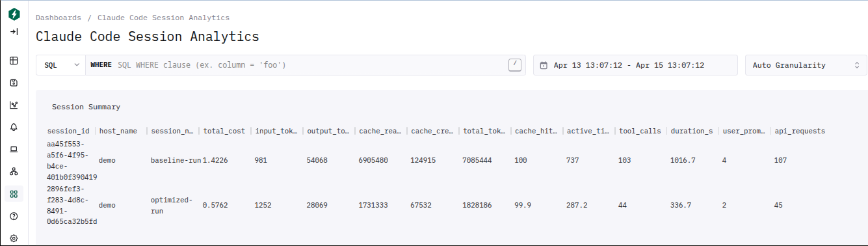The image size is (868, 246).
Task: Open alerts bell icon in sidebar
Action: point(14,127)
